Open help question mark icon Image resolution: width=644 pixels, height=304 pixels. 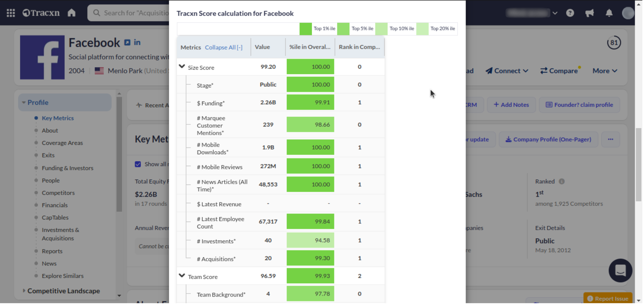pos(570,13)
